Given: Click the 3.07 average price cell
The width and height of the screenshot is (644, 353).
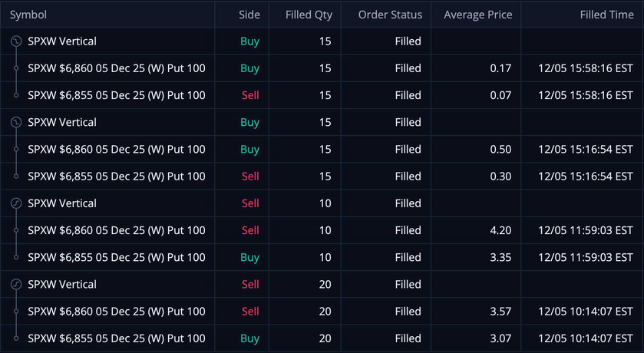Looking at the screenshot, I should pos(500,338).
